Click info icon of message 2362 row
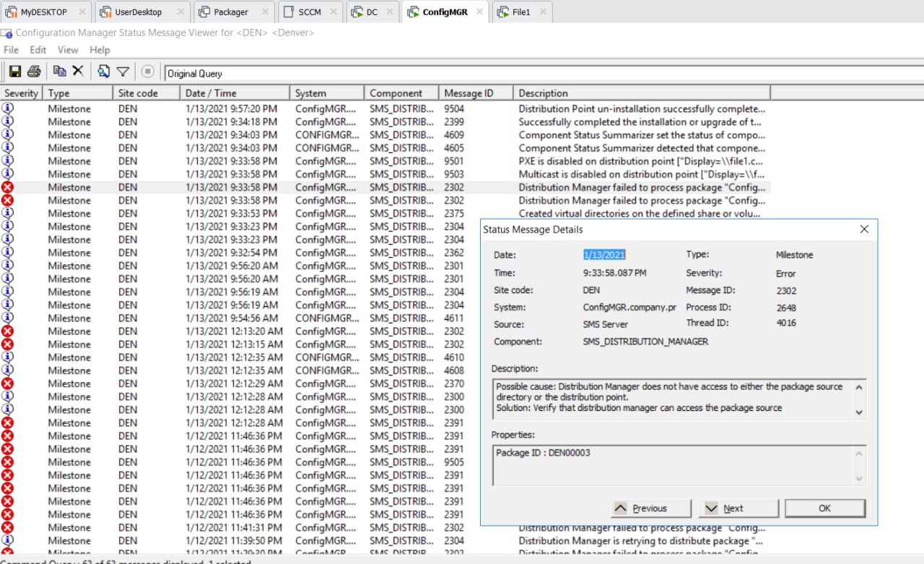The width and height of the screenshot is (924, 564). (7, 252)
